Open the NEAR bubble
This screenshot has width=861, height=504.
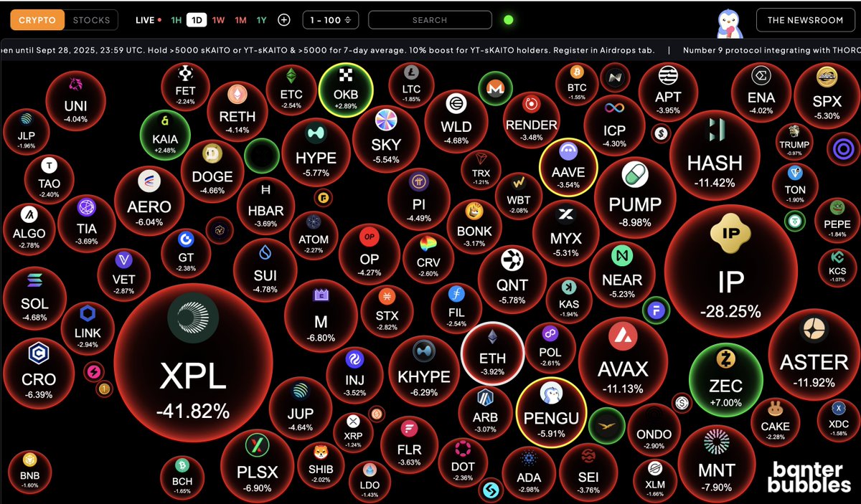tap(622, 275)
